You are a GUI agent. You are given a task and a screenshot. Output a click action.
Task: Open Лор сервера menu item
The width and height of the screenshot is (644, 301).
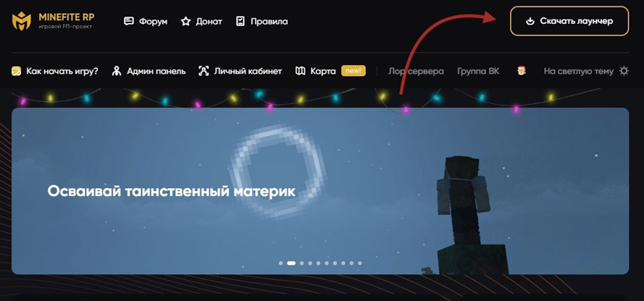[x=416, y=71]
